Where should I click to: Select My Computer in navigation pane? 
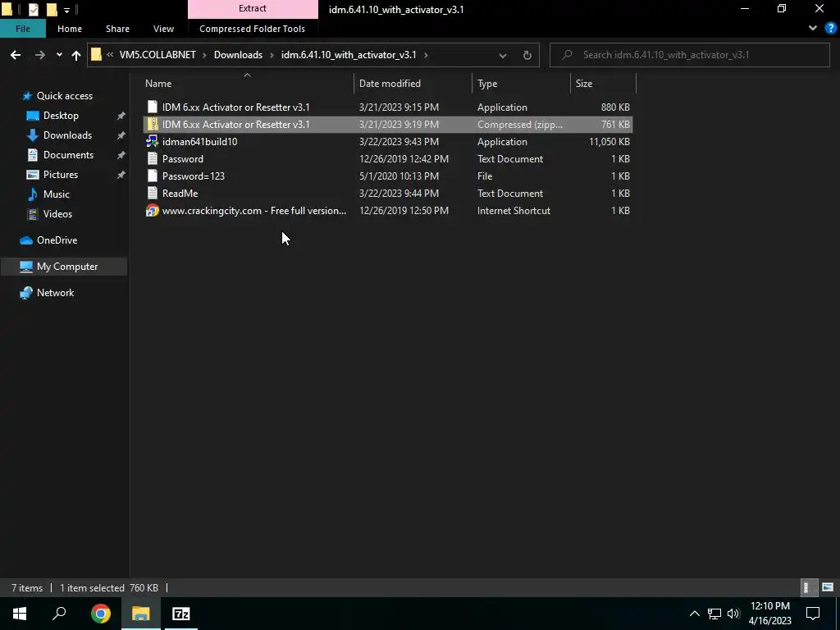(64, 267)
